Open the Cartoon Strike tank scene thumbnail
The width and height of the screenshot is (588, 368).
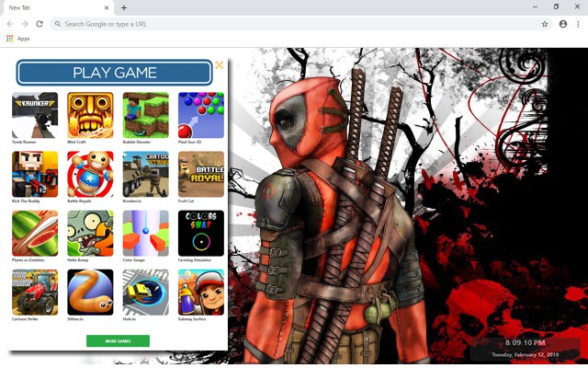pyautogui.click(x=146, y=174)
